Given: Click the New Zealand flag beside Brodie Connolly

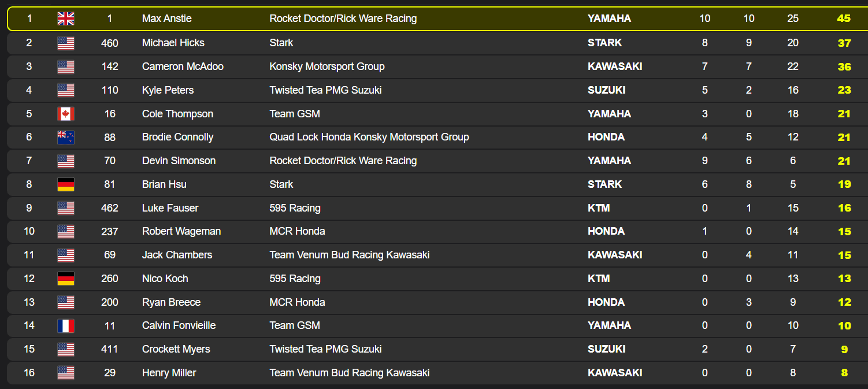Looking at the screenshot, I should click(66, 137).
